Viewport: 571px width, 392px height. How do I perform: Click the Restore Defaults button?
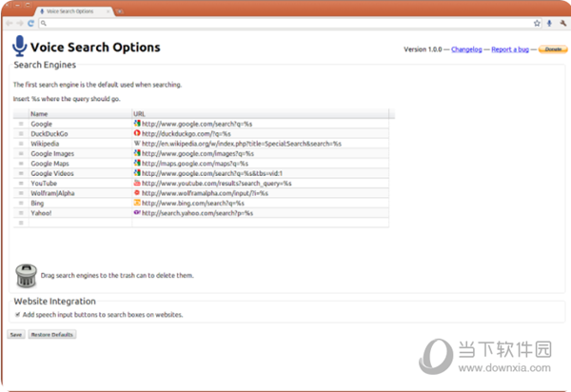(x=52, y=335)
